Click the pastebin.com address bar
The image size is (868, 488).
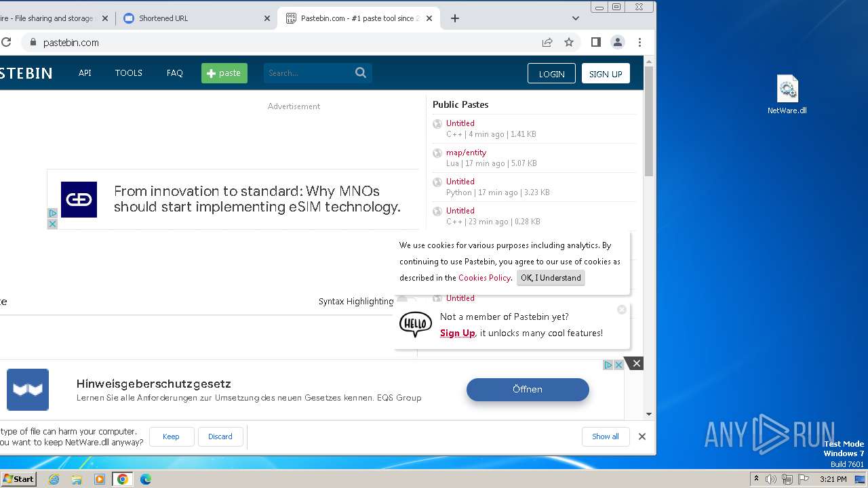285,42
